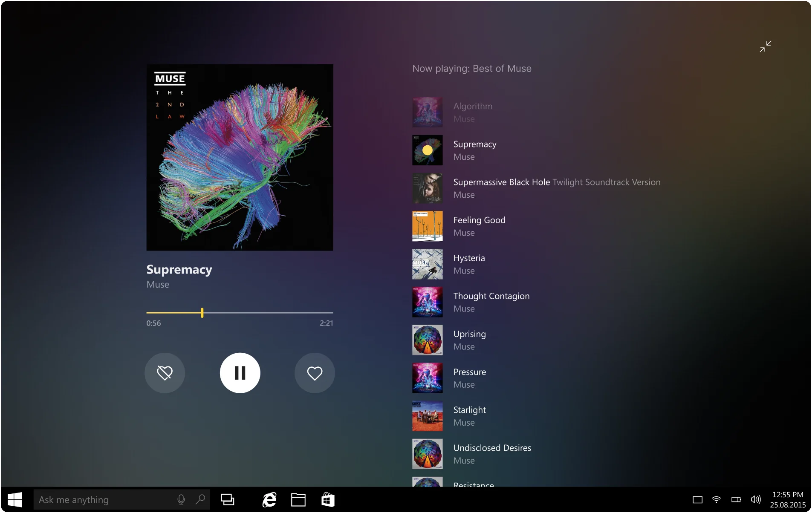Click the taskbar clock showing 12:55 PM

788,499
